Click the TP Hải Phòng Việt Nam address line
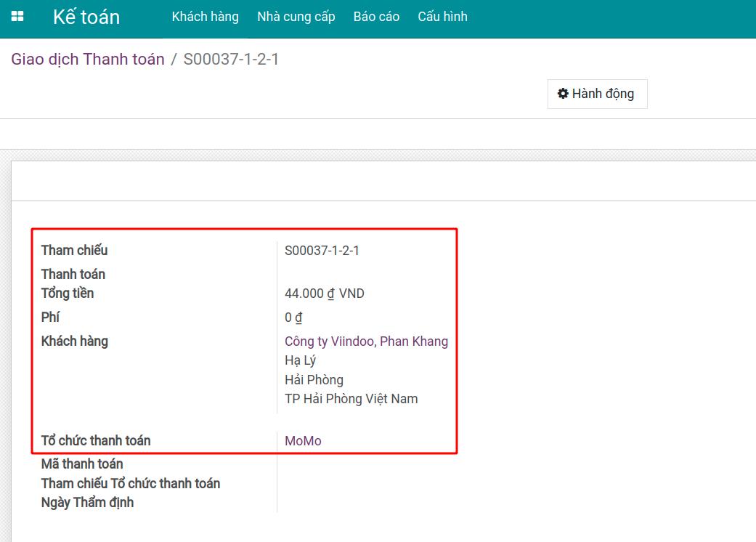The image size is (756, 542). click(x=351, y=399)
